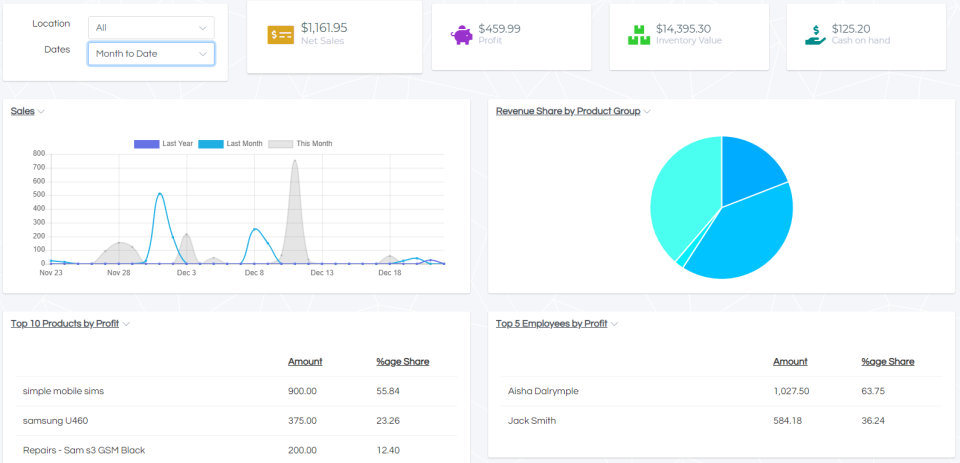Click the purple piggy bank Profit icon
This screenshot has width=960, height=463.
[x=462, y=35]
